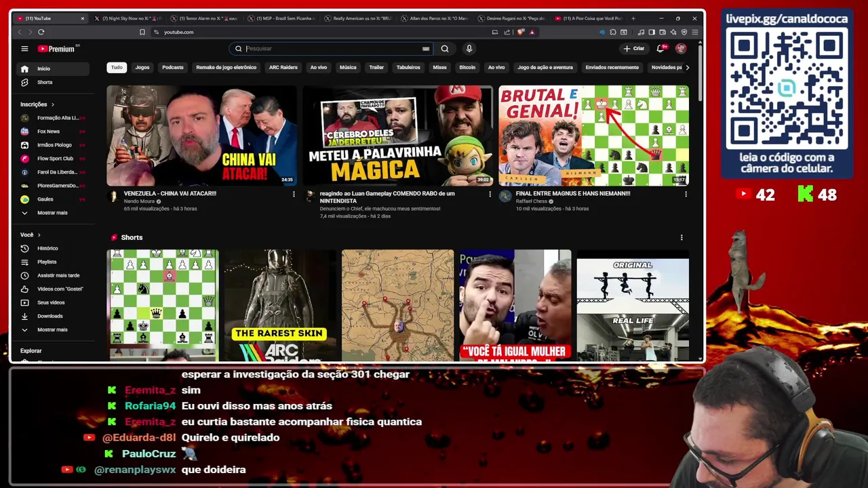Screen dimensions: 868x488
Task: Show more filter chips with right arrow
Action: pyautogui.click(x=687, y=67)
